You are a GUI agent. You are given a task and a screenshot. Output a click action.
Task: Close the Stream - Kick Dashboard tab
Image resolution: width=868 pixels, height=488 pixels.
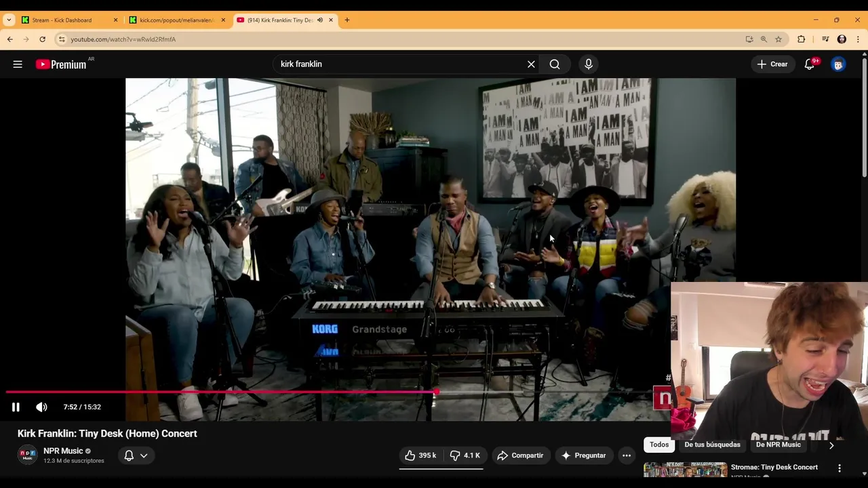click(115, 20)
